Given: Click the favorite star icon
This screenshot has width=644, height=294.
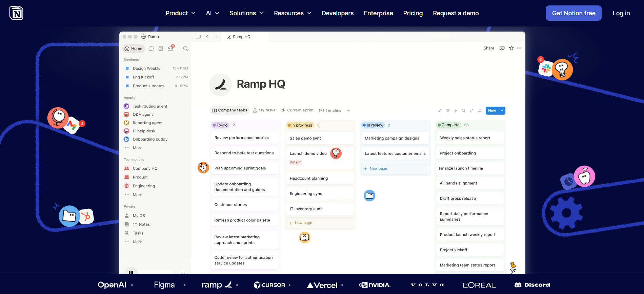Looking at the screenshot, I should (x=511, y=48).
